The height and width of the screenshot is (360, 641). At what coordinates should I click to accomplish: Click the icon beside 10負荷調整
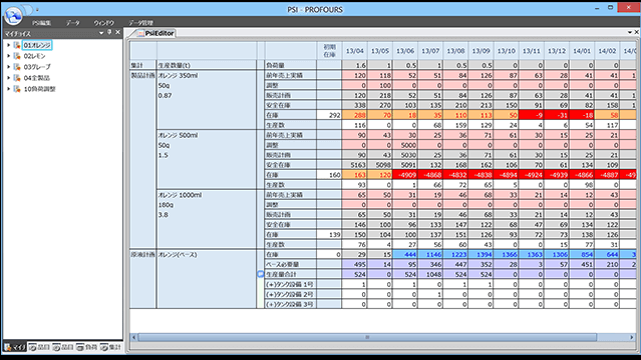[x=17, y=89]
